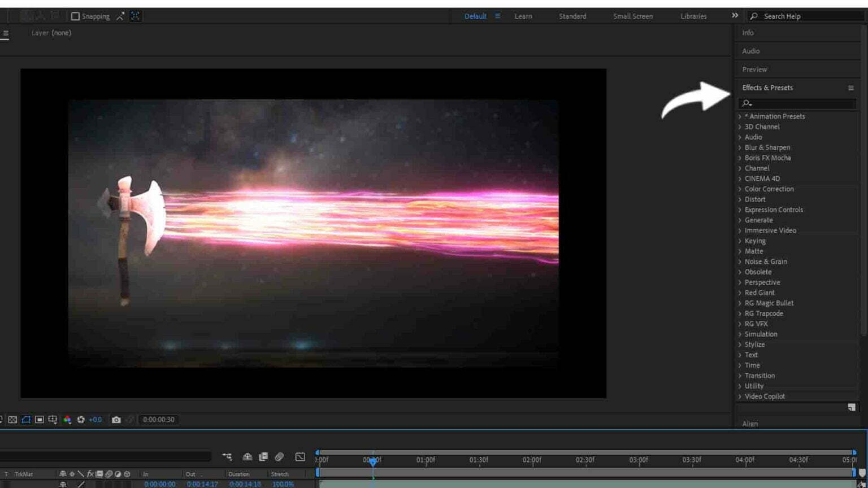This screenshot has height=488, width=868.
Task: Enable the Snapping checkbox
Action: click(76, 16)
